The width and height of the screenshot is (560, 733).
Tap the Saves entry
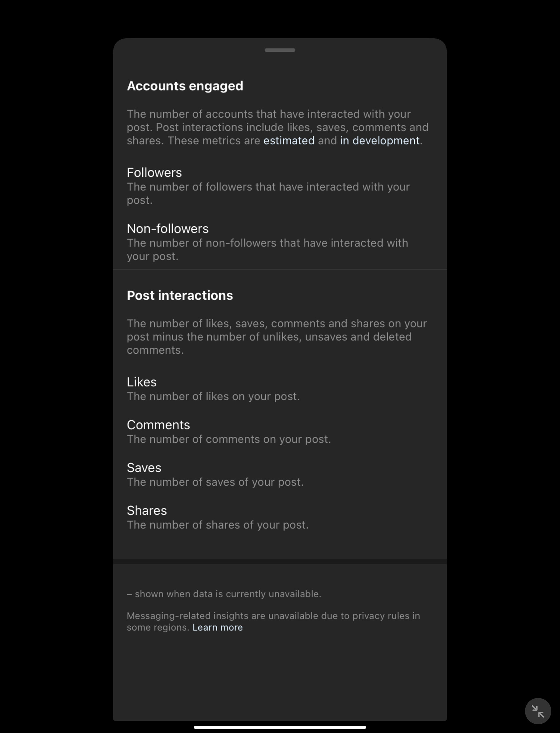(280, 474)
